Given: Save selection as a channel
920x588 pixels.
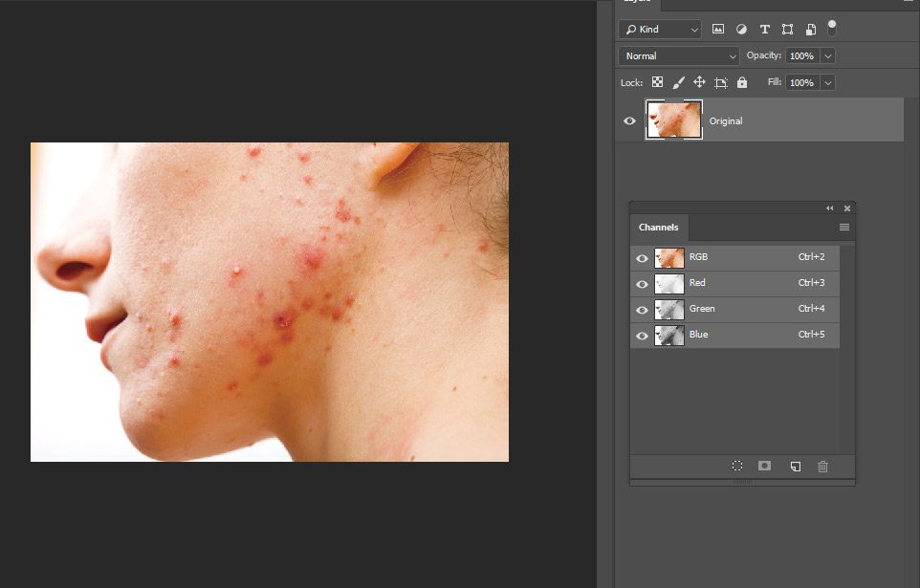Looking at the screenshot, I should [x=764, y=466].
